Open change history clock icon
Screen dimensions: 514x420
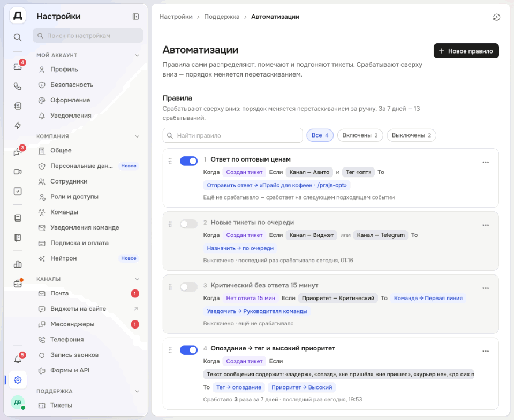point(497,17)
